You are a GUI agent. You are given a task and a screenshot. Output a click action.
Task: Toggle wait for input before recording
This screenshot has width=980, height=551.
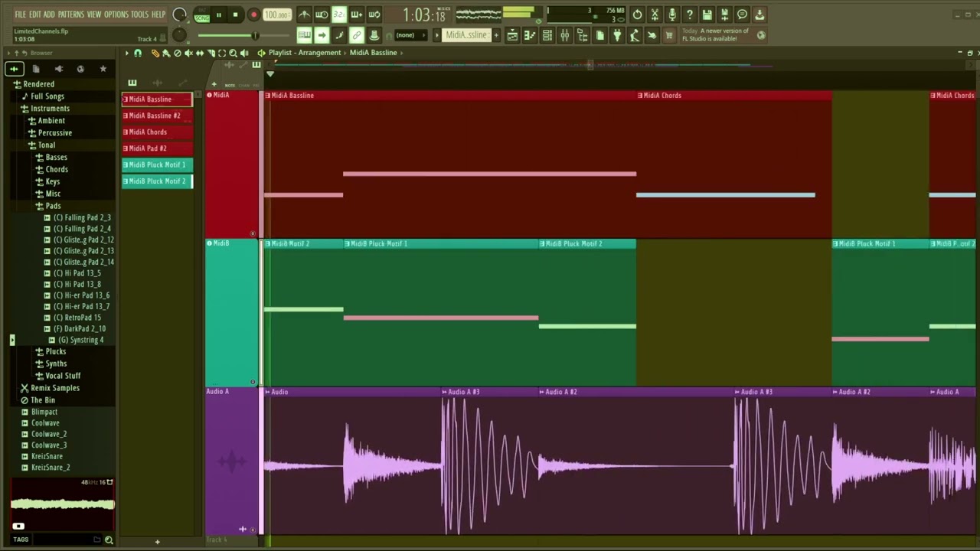point(322,15)
